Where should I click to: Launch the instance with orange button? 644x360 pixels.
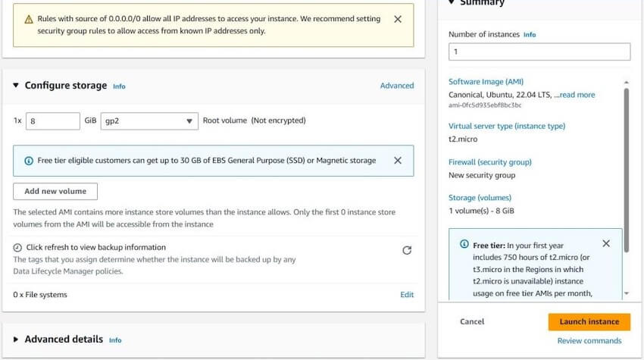[589, 322]
